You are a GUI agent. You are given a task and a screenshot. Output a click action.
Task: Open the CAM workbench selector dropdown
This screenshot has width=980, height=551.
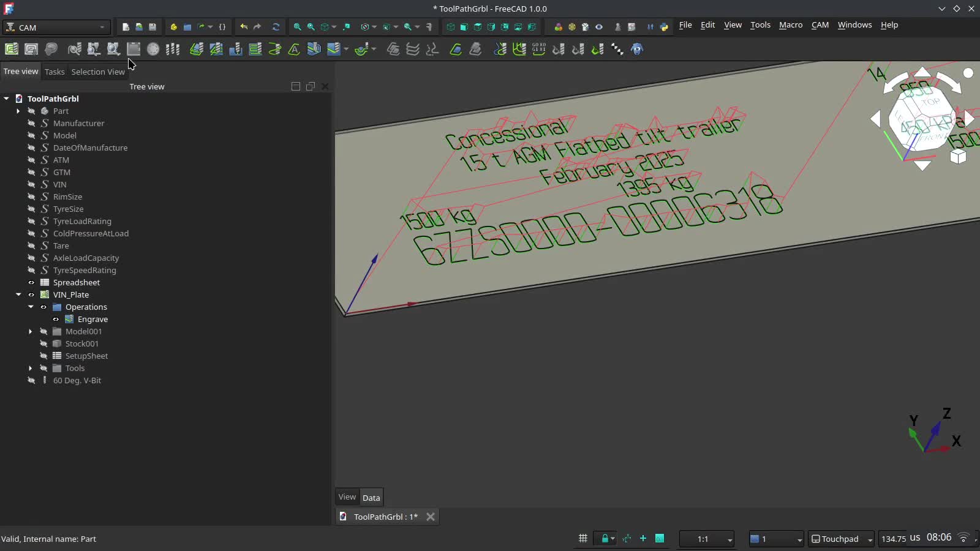pos(56,28)
